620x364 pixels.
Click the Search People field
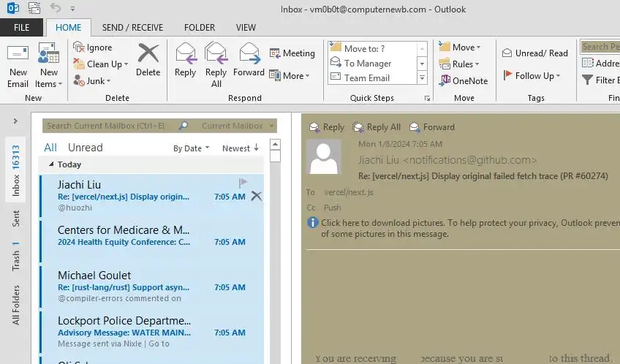coord(600,47)
